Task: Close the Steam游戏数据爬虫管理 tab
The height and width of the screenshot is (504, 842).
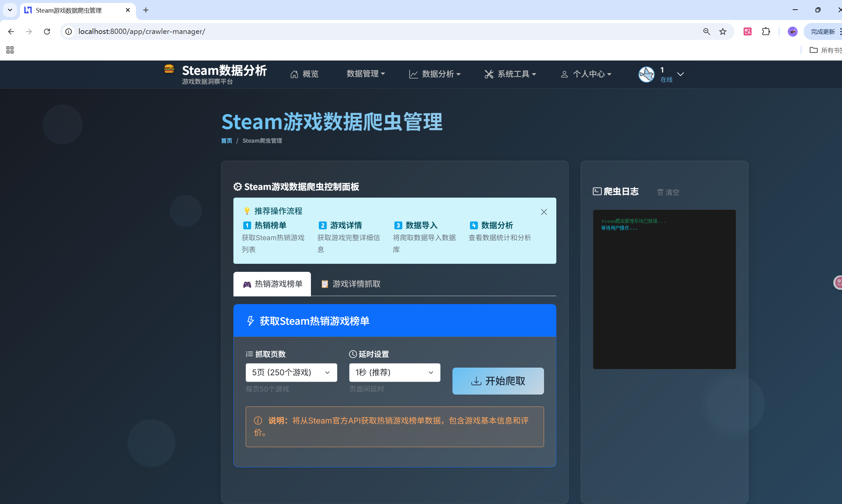Action: (x=128, y=10)
